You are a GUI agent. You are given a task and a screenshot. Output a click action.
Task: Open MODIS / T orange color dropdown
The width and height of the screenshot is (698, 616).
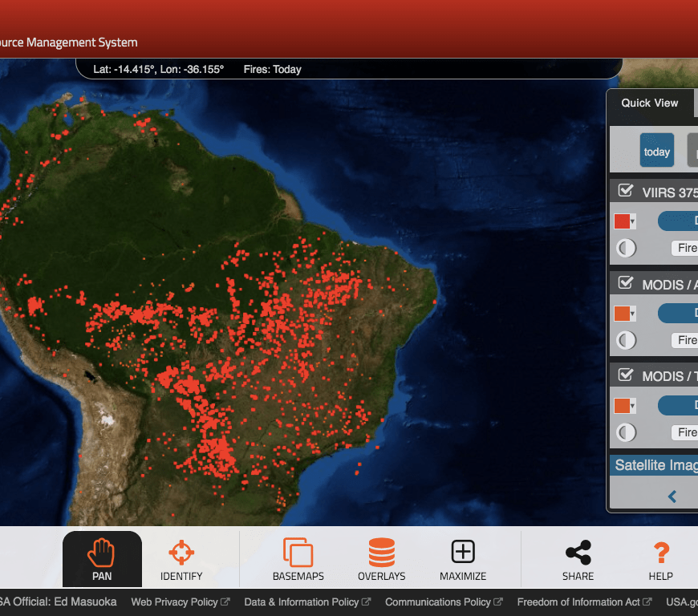click(x=625, y=406)
